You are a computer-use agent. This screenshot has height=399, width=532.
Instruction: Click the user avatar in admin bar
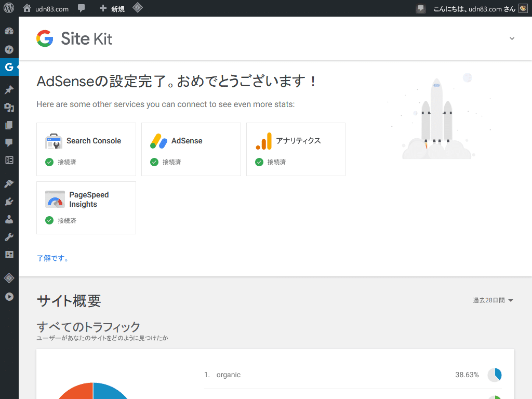pyautogui.click(x=523, y=8)
